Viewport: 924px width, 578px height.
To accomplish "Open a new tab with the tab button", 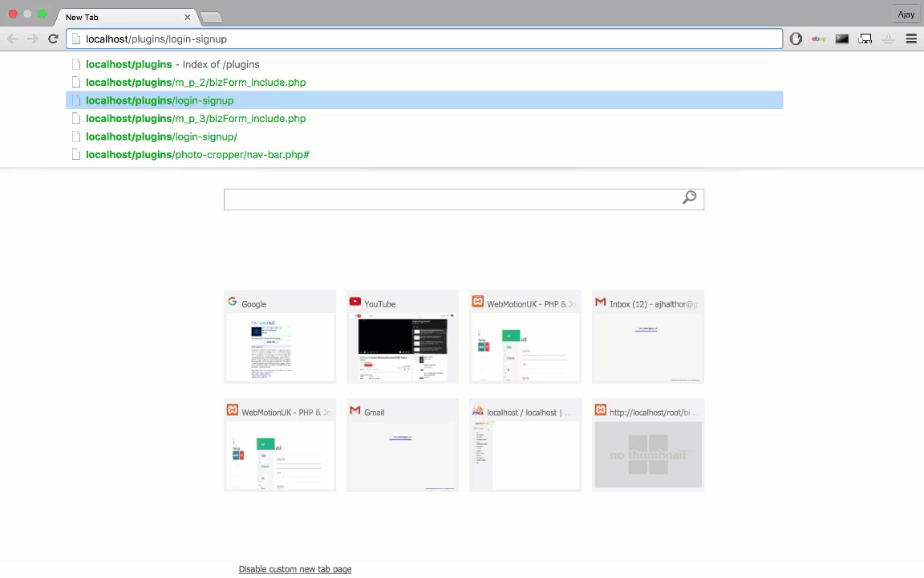I will pos(210,18).
